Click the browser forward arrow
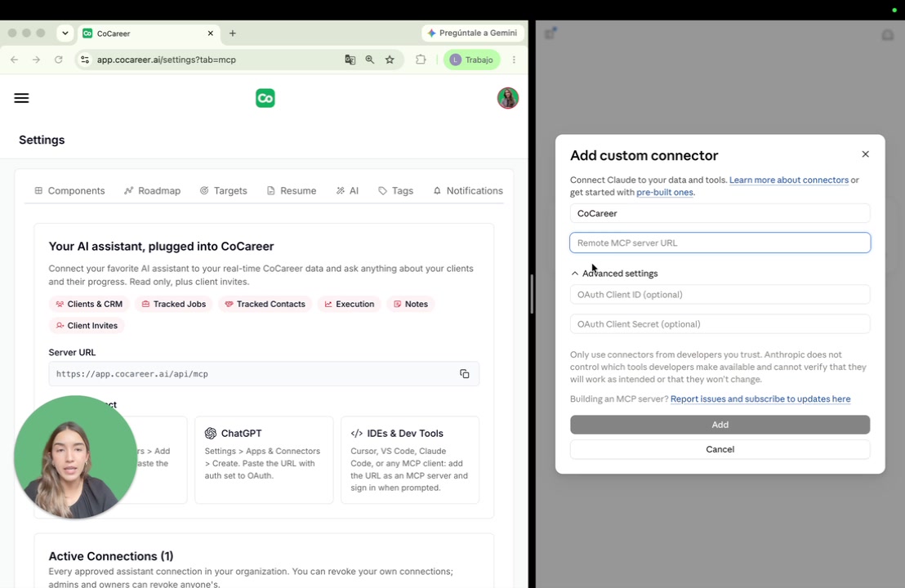The image size is (905, 588). click(37, 60)
